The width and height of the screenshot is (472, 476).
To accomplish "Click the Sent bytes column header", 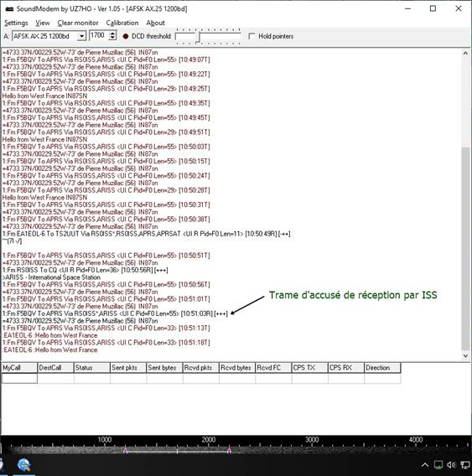I will pos(164,368).
